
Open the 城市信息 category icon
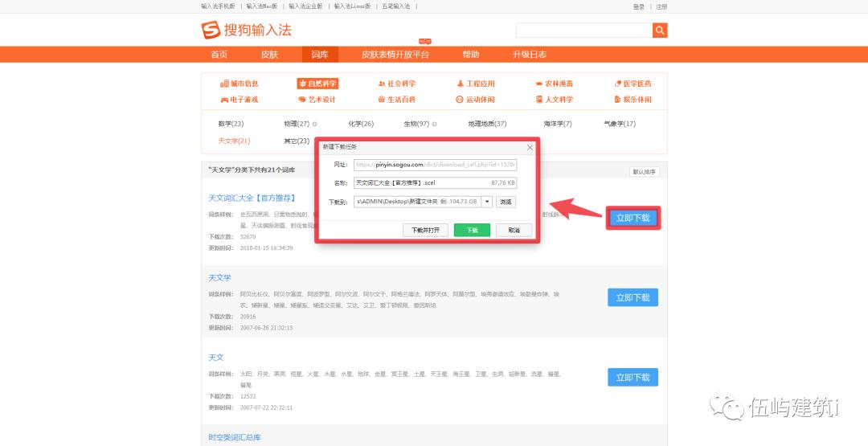click(224, 84)
